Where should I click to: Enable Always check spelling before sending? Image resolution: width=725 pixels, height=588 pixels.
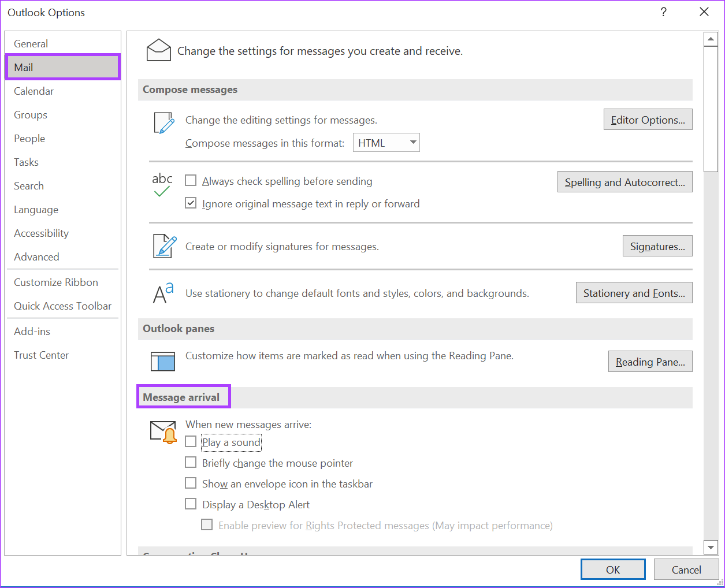point(191,181)
